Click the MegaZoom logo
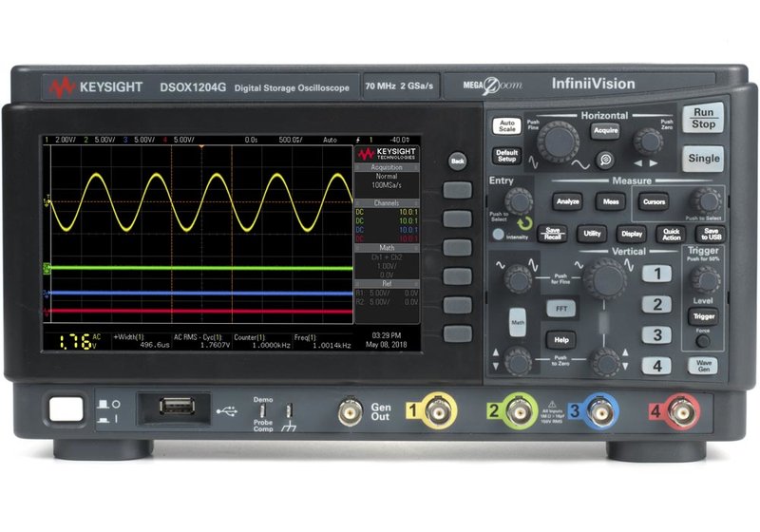760x532 pixels. pyautogui.click(x=493, y=85)
